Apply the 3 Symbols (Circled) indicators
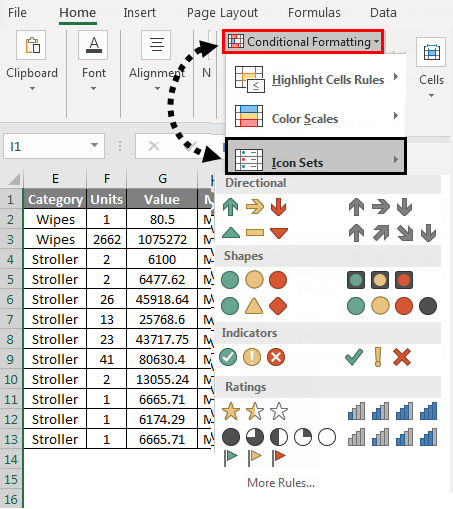The image size is (453, 509). 252,357
